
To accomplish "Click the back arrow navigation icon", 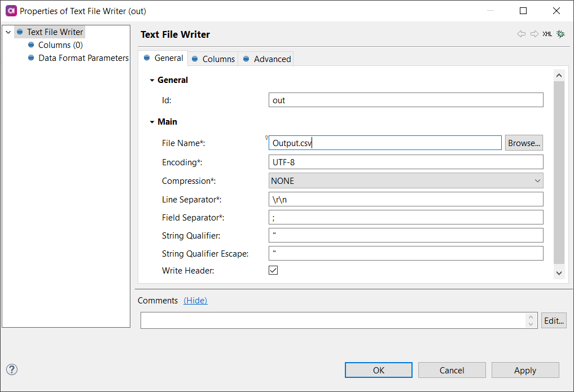I will tap(521, 34).
